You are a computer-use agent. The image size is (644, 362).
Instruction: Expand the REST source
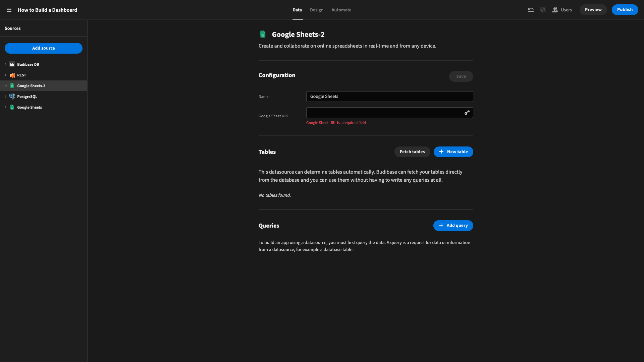(5, 75)
